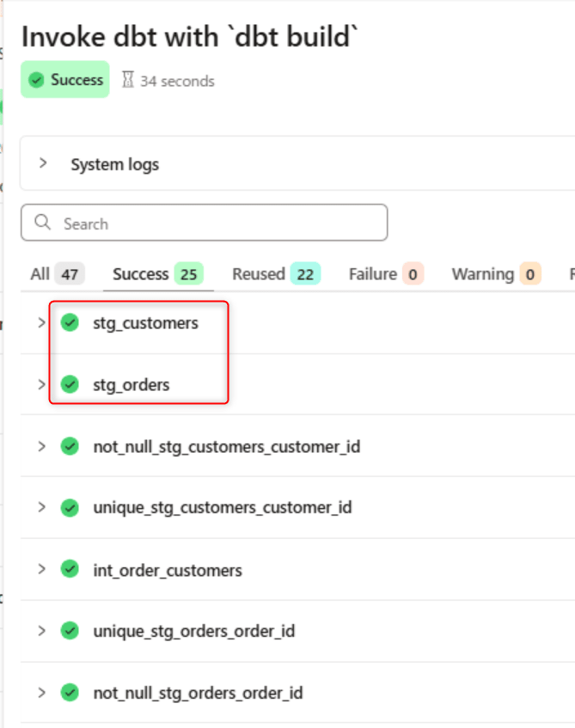Click the 34 seconds duration text
Screen dimensions: 575x728
pyautogui.click(x=177, y=82)
